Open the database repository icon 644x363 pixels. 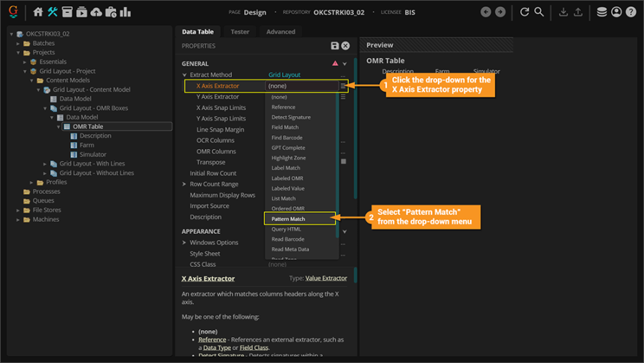602,12
